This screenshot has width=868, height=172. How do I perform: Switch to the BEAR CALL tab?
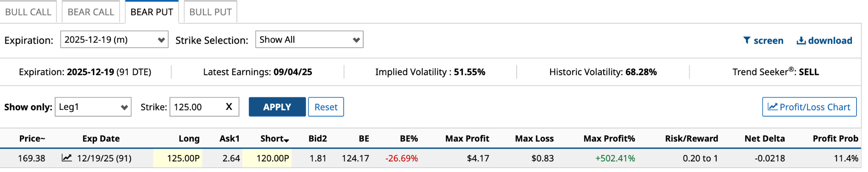point(91,12)
